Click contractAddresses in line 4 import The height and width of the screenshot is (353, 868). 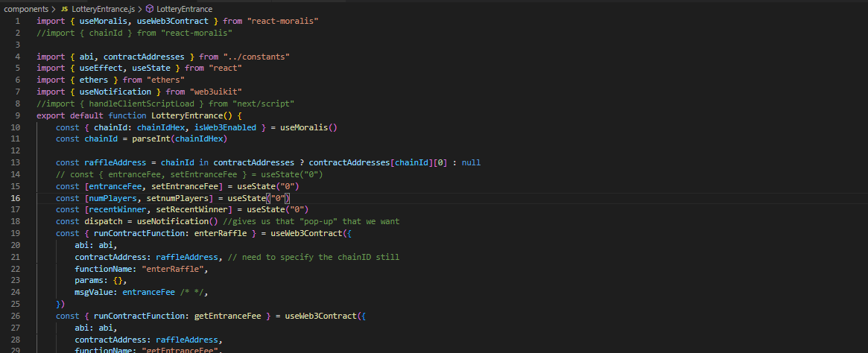click(x=144, y=57)
